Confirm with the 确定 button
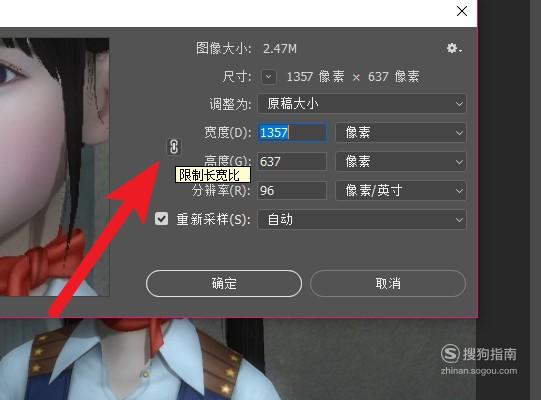The width and height of the screenshot is (541, 400). pos(224,283)
